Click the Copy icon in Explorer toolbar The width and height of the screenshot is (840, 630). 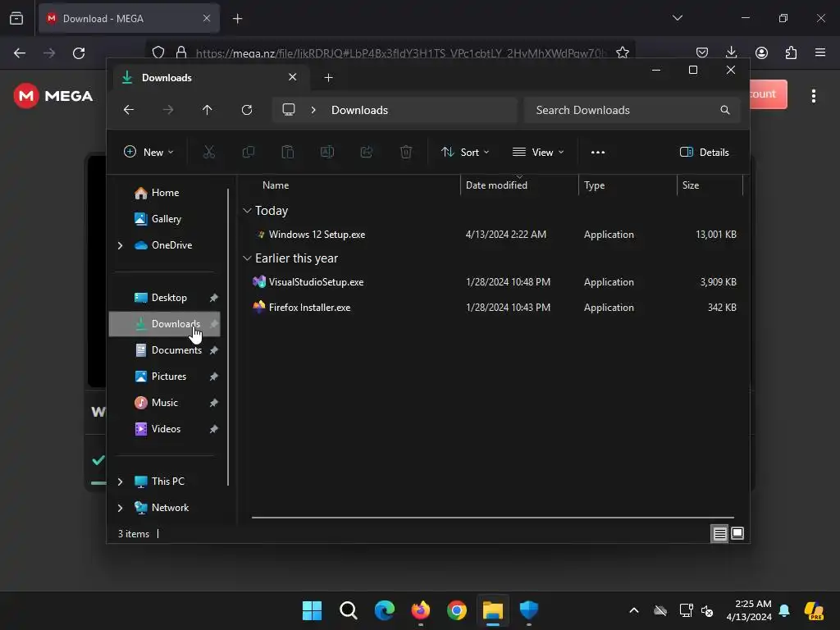click(x=248, y=152)
